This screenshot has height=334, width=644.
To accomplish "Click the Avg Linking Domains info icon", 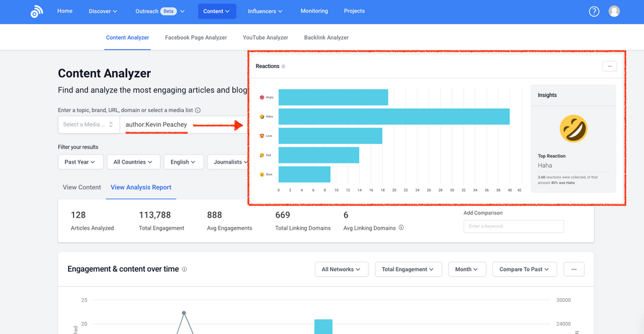I will [401, 228].
